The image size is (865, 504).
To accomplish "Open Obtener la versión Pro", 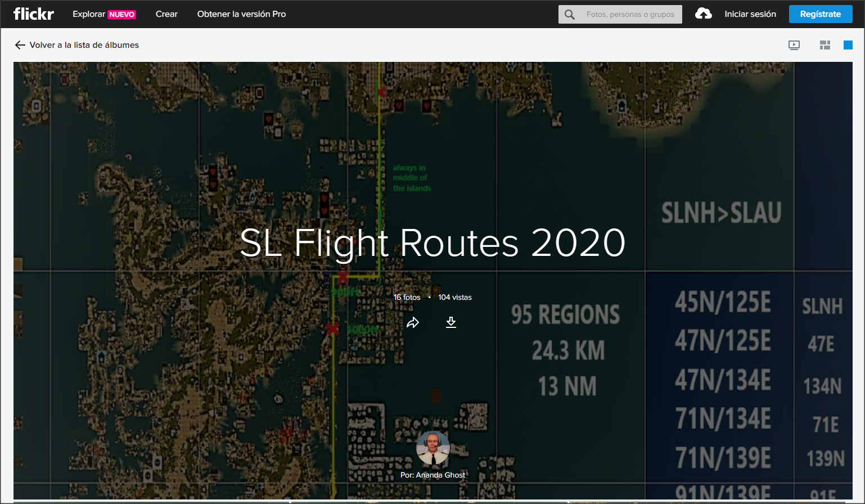I will [x=241, y=14].
